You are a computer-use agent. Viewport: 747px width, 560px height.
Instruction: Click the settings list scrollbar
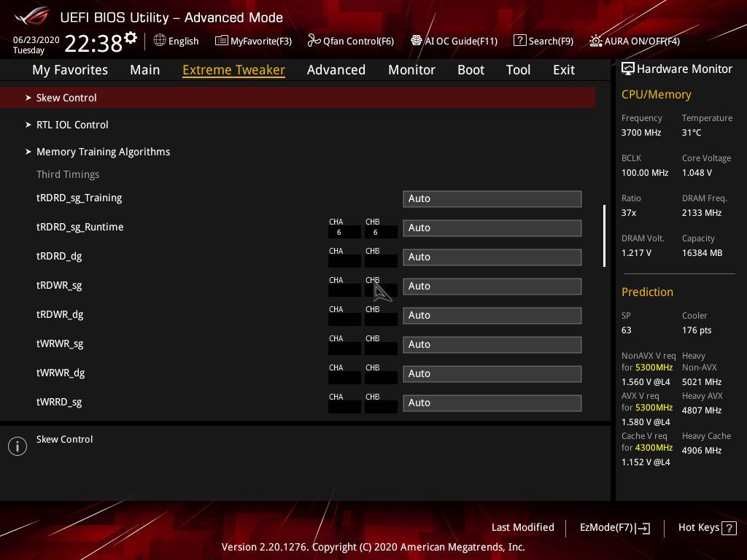pyautogui.click(x=604, y=236)
